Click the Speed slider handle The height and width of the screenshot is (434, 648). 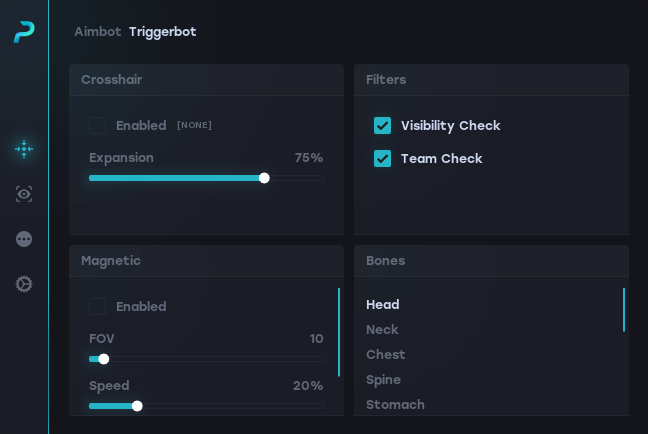(x=137, y=406)
